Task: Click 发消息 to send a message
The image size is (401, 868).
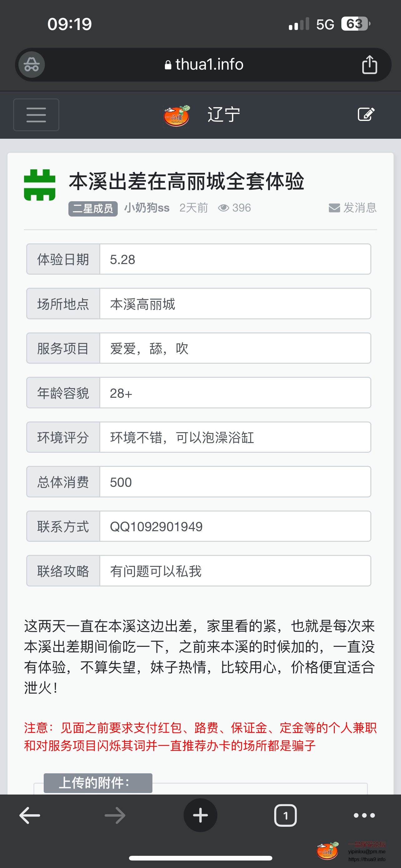Action: (359, 208)
